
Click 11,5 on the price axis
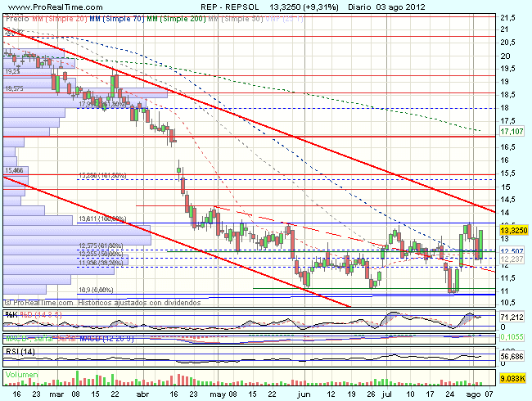pyautogui.click(x=507, y=278)
